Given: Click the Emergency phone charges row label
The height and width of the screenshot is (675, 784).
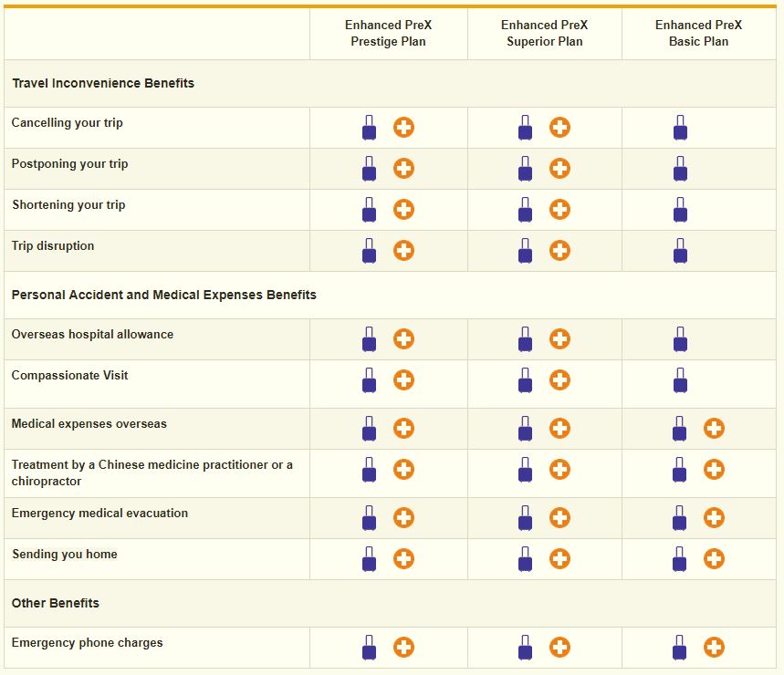Looking at the screenshot, I should pos(88,643).
